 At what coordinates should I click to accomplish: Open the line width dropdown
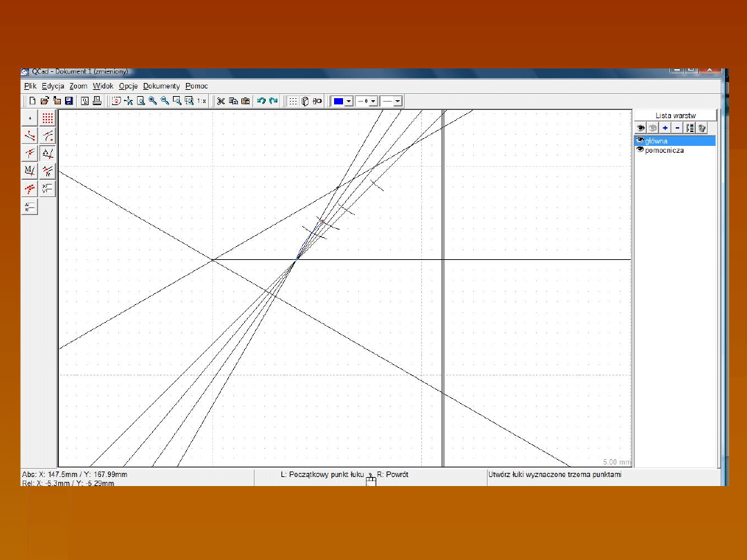[373, 101]
